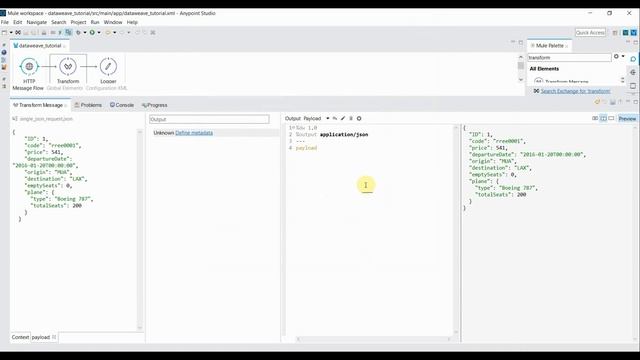640x360 pixels.
Task: Click the Search Exchange for transform link
Action: point(576,91)
